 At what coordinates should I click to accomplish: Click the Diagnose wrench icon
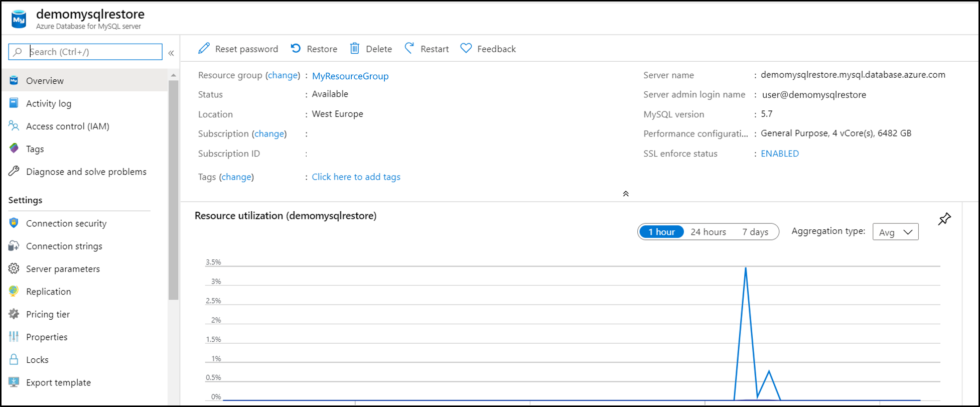pos(14,171)
